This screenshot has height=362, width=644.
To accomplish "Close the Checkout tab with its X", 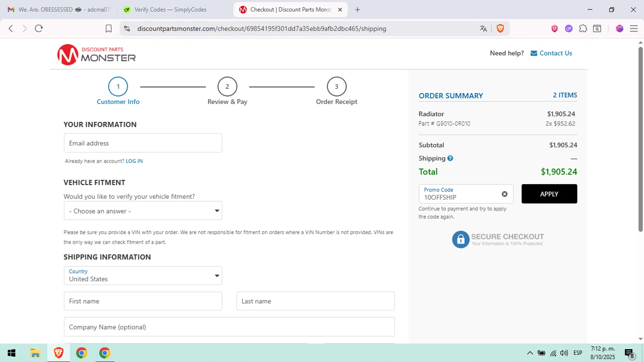I will [x=340, y=9].
